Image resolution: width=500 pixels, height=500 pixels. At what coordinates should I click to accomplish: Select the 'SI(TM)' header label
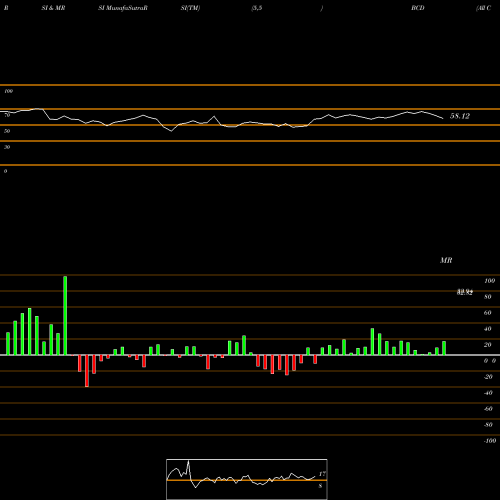click(190, 8)
